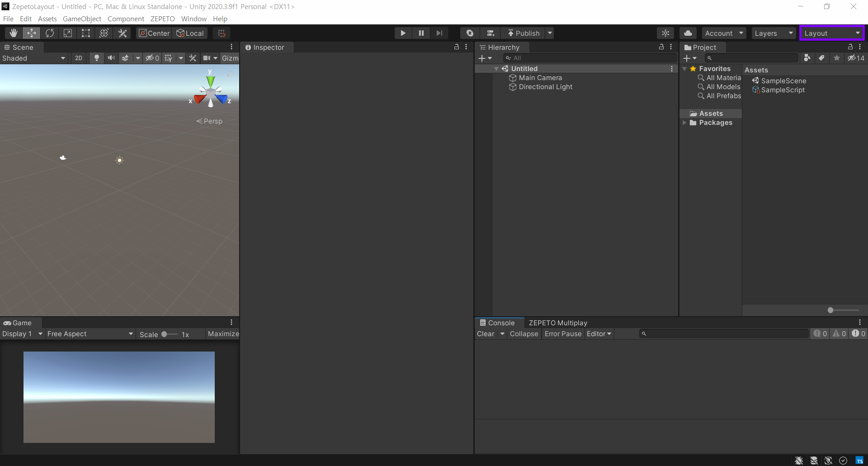868x466 pixels.
Task: Open Free Aspect dropdown
Action: click(90, 334)
